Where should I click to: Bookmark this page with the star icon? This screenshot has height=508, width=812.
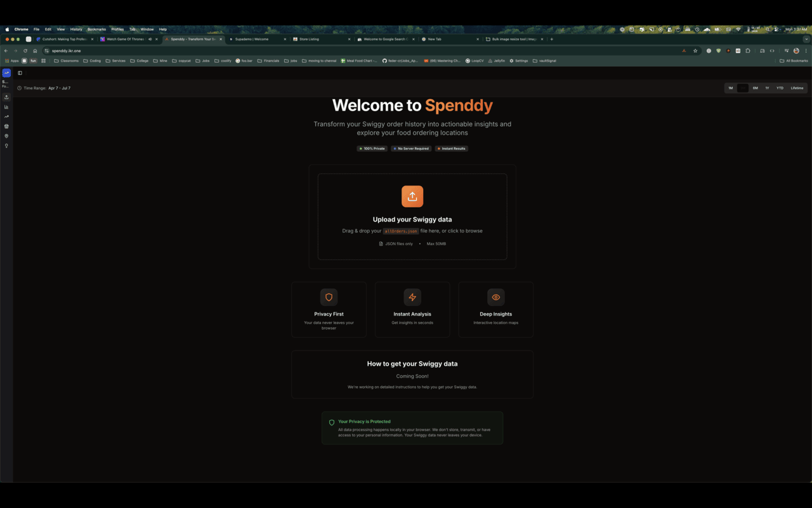(x=695, y=51)
